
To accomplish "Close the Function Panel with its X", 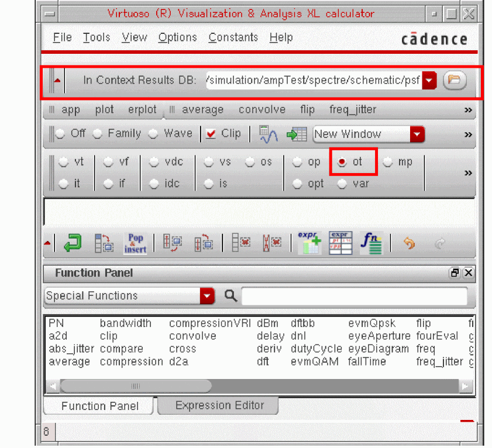I will click(469, 273).
